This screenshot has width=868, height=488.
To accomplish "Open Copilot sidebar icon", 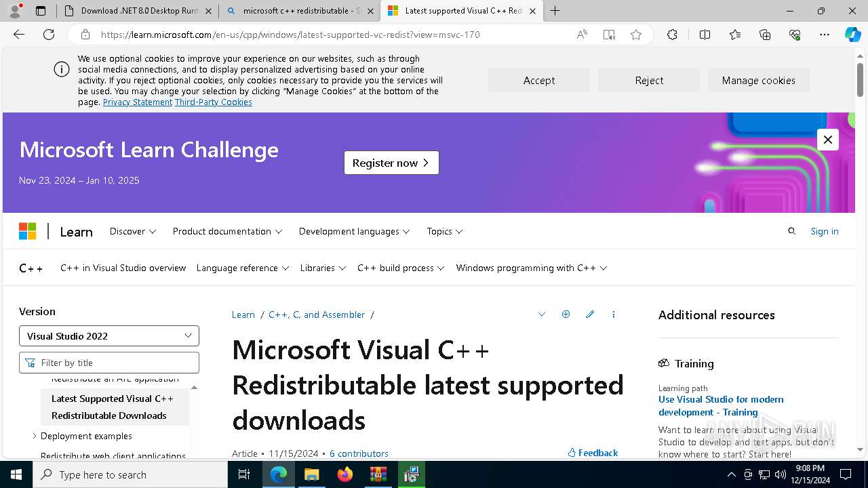I will coord(852,35).
